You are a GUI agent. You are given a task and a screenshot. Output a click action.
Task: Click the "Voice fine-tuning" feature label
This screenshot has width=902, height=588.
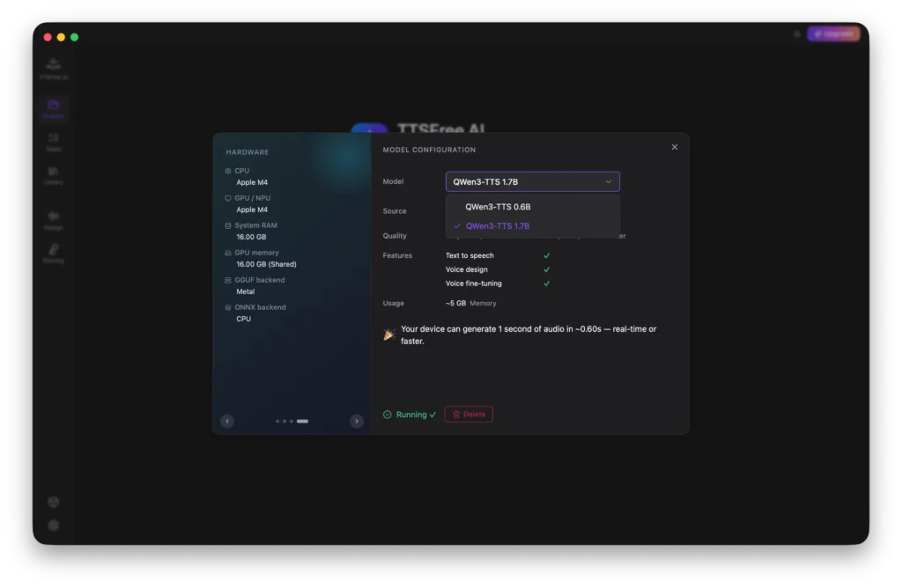pos(473,283)
